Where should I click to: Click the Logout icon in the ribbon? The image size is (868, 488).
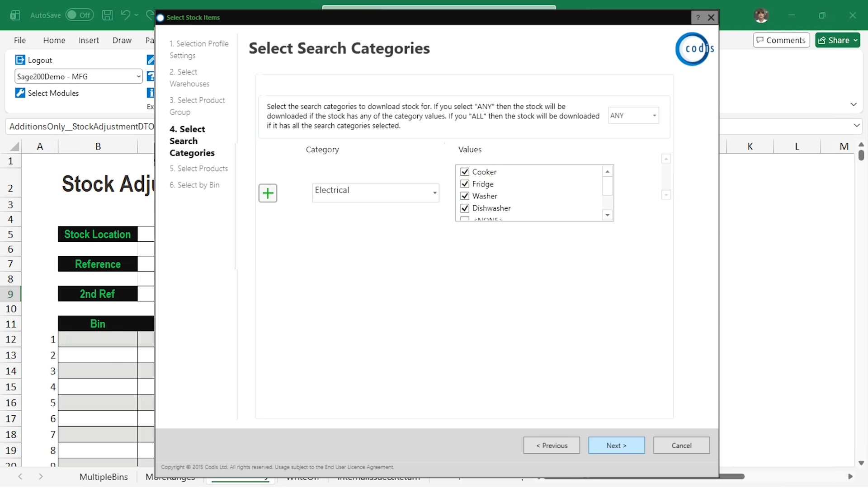(20, 59)
